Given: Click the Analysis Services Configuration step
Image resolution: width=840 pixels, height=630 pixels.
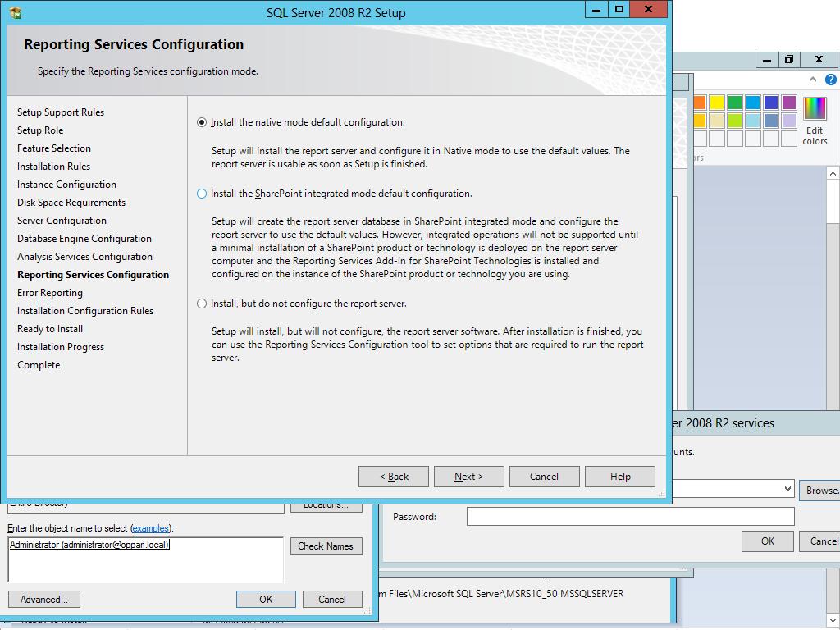Looking at the screenshot, I should [x=84, y=257].
